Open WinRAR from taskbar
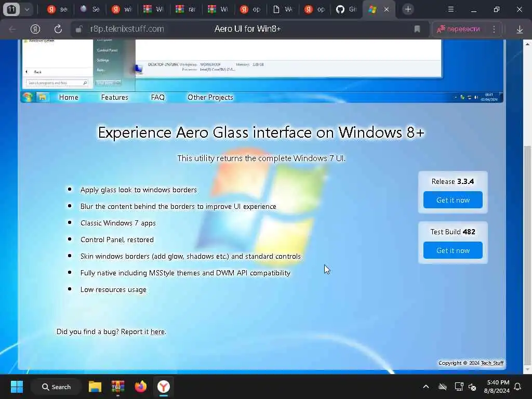 (118, 387)
